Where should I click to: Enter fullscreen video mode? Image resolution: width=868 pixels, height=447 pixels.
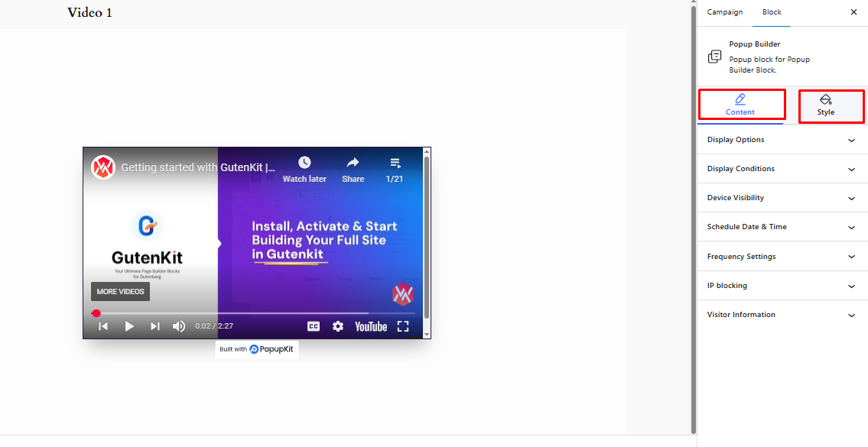coord(403,326)
